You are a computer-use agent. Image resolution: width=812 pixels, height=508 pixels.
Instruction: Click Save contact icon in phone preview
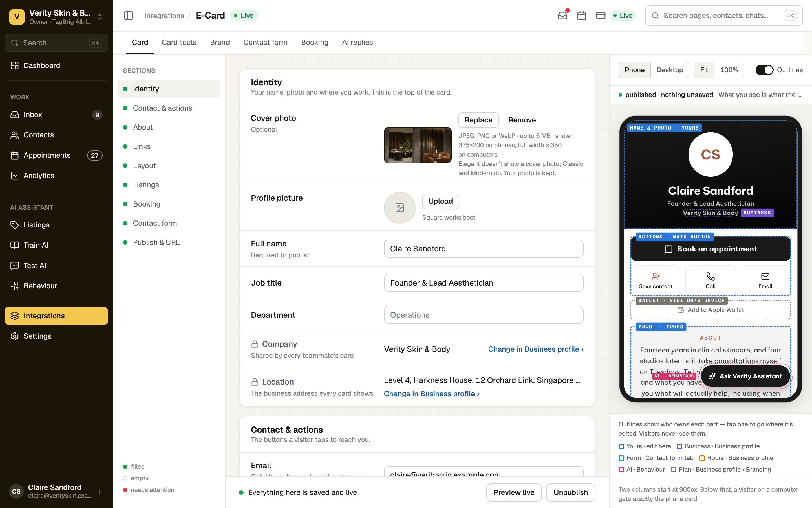[656, 280]
